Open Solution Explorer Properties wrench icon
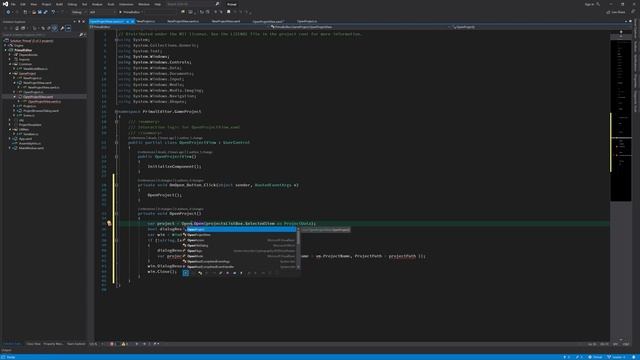Screen dimensions: 640x360 [x=62, y=28]
